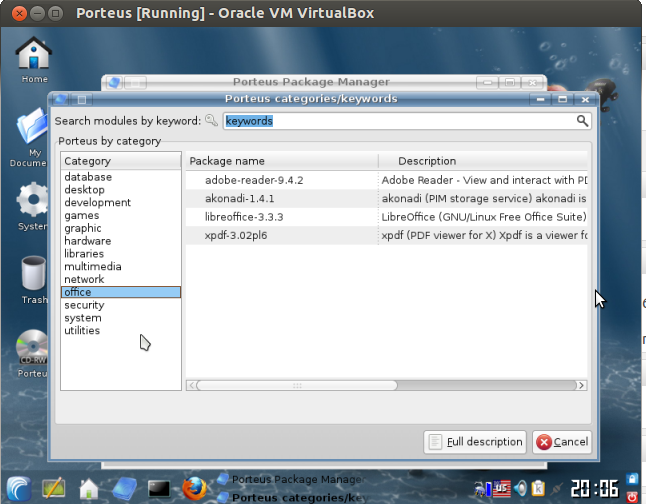This screenshot has height=504, width=646.
Task: Click the horizontal scrollbar left arrow
Action: point(192,385)
